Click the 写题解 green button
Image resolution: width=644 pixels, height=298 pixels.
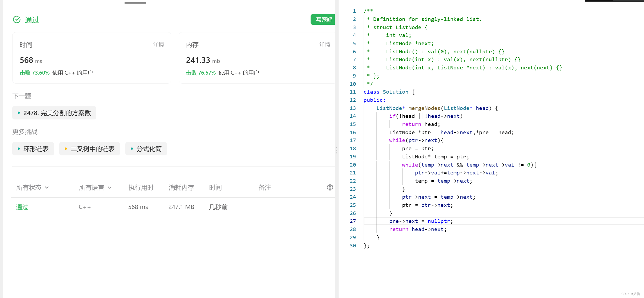(x=323, y=20)
